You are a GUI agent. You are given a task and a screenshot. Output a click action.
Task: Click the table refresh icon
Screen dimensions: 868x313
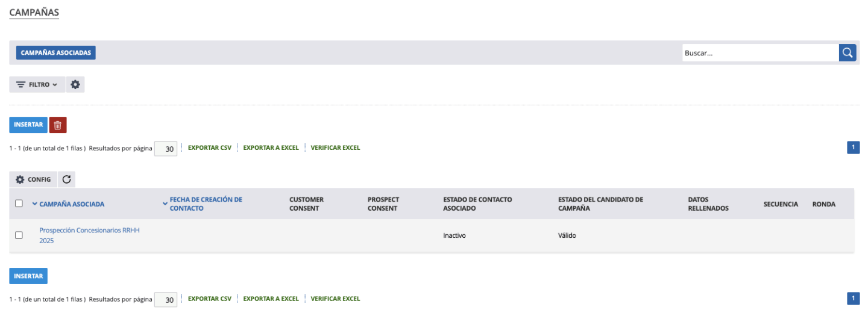click(66, 179)
